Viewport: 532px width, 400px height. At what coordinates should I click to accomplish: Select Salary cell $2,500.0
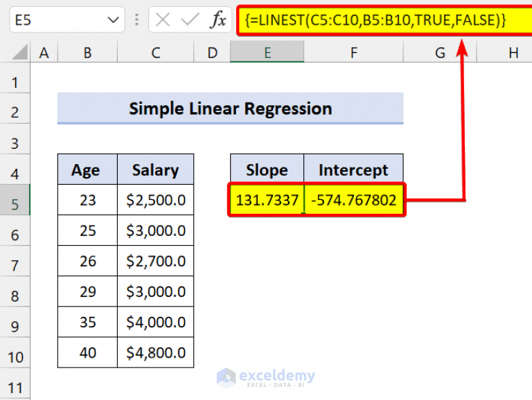pos(156,200)
